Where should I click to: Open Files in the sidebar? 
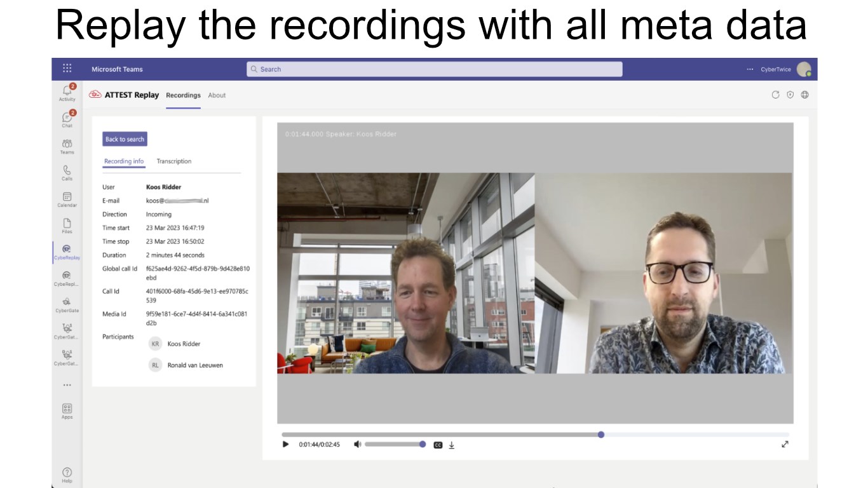[x=67, y=226]
